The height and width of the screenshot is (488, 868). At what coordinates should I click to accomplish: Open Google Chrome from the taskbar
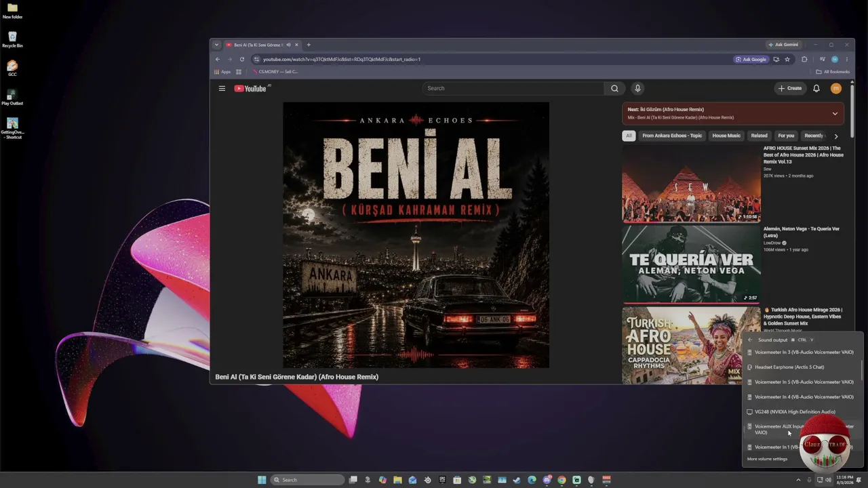pos(561,480)
